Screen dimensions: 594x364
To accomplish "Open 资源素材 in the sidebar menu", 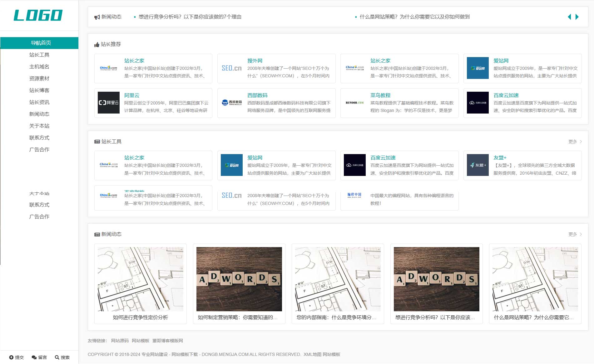I will [x=39, y=79].
